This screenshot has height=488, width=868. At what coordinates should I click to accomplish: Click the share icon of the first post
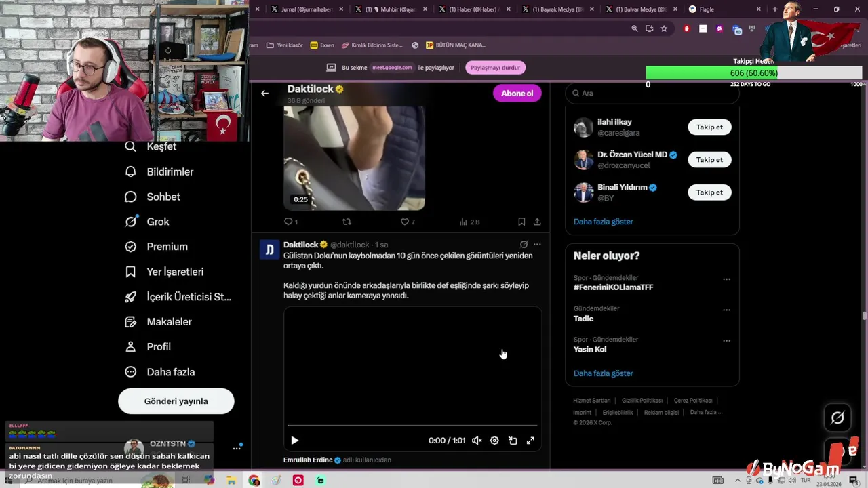[537, 222]
